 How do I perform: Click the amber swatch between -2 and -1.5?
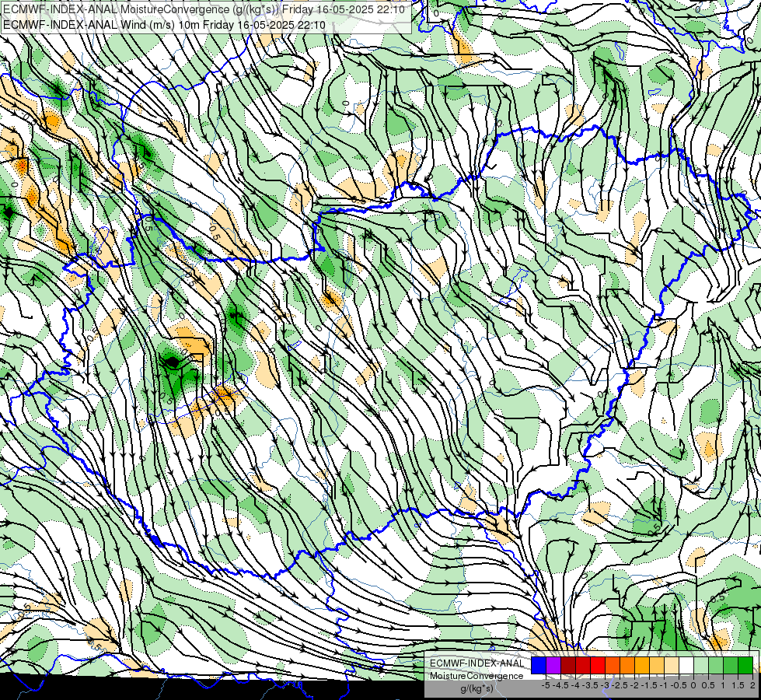tap(642, 666)
